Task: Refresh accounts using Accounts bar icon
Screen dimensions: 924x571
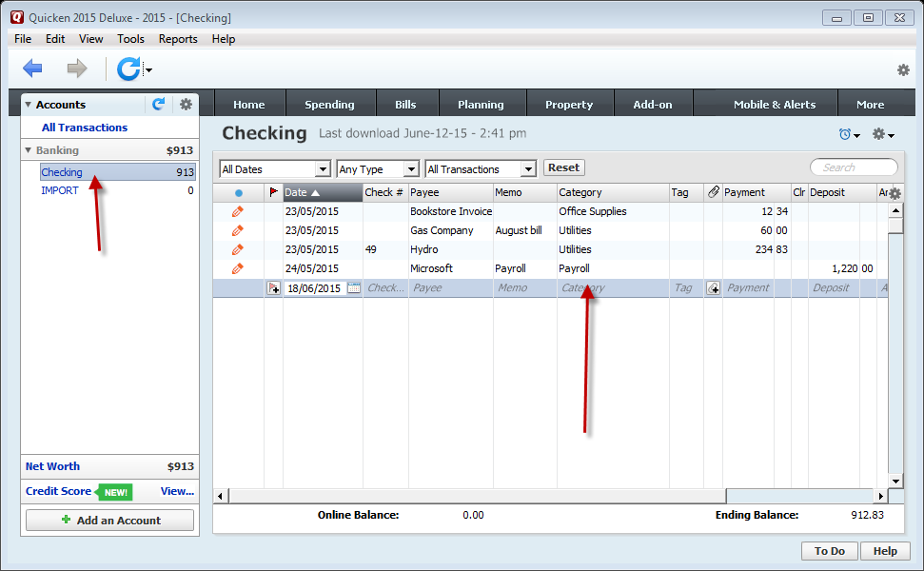Action: pyautogui.click(x=159, y=105)
